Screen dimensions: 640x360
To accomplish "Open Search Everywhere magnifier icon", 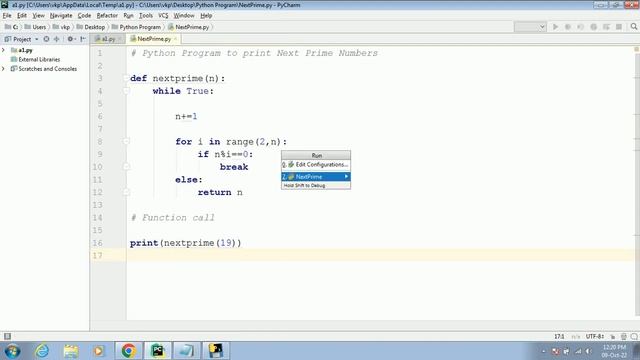I will (633, 27).
